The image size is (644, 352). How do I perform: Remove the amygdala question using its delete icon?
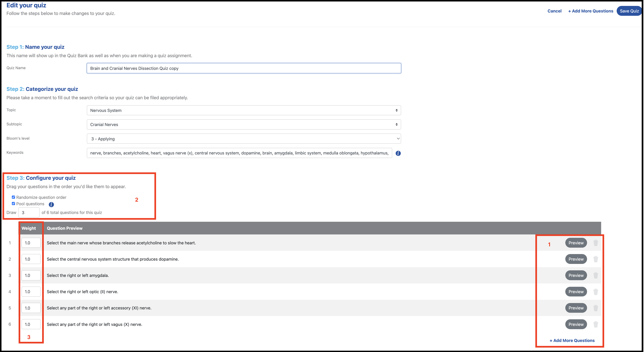pyautogui.click(x=596, y=275)
